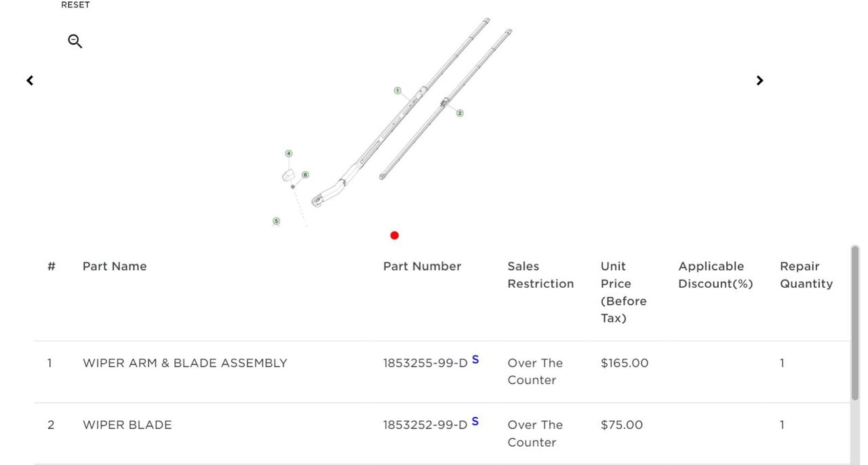Click the blue S icon beside 1853252-99-D

coord(475,422)
